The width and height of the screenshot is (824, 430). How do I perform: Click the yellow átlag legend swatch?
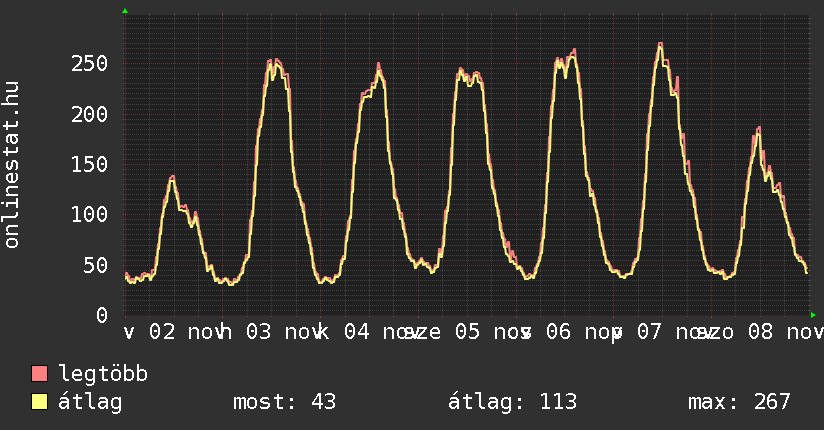click(x=40, y=402)
